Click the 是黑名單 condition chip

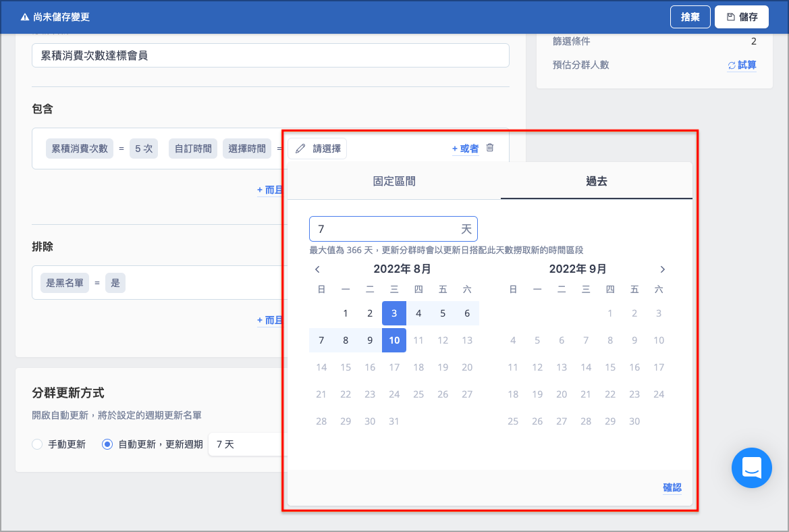click(65, 283)
